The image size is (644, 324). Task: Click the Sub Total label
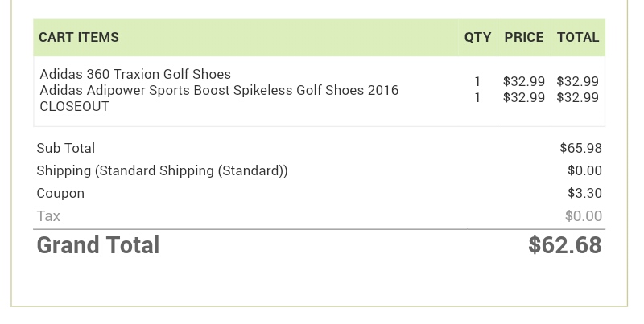point(66,148)
